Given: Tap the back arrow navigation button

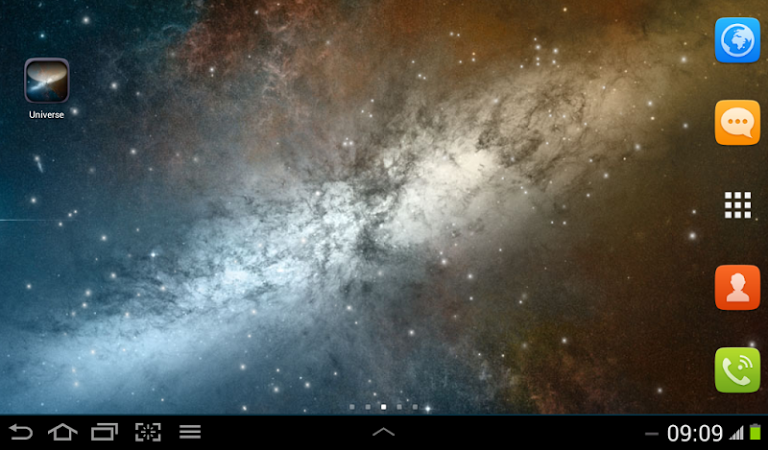Looking at the screenshot, I should 21,432.
